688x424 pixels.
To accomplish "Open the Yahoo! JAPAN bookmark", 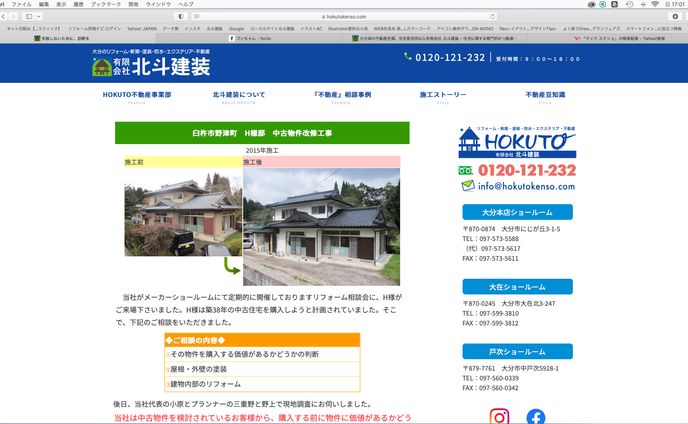I will click(x=142, y=29).
